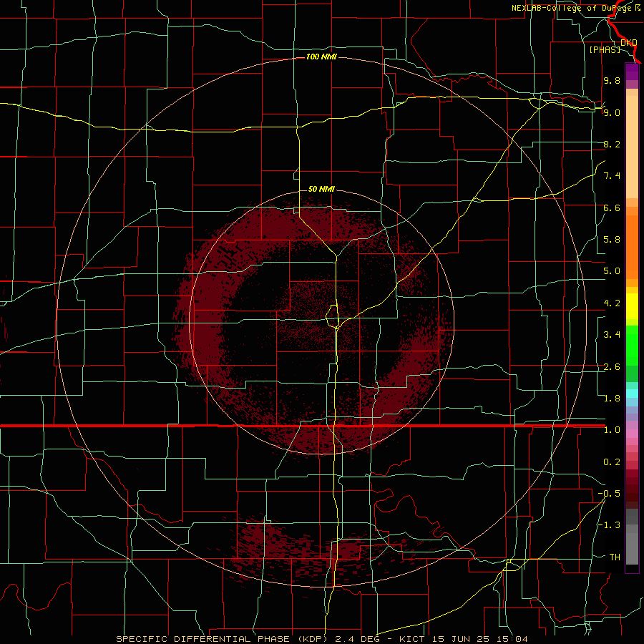Click the 0.2 value on color scale

pyautogui.click(x=612, y=462)
